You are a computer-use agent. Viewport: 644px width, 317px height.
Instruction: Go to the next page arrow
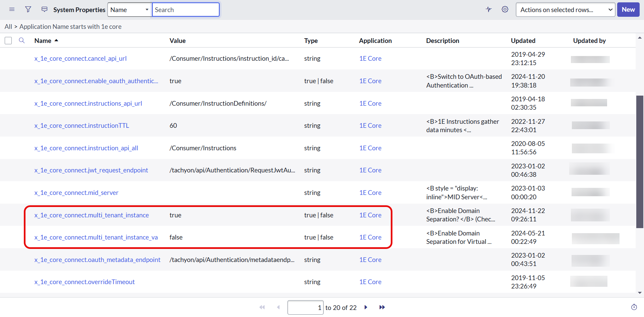[x=366, y=307]
